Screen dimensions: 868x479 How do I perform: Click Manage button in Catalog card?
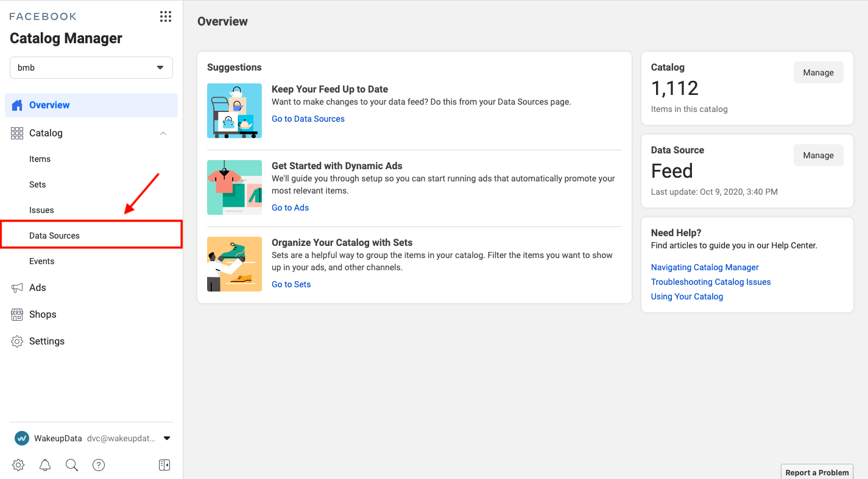(x=818, y=72)
